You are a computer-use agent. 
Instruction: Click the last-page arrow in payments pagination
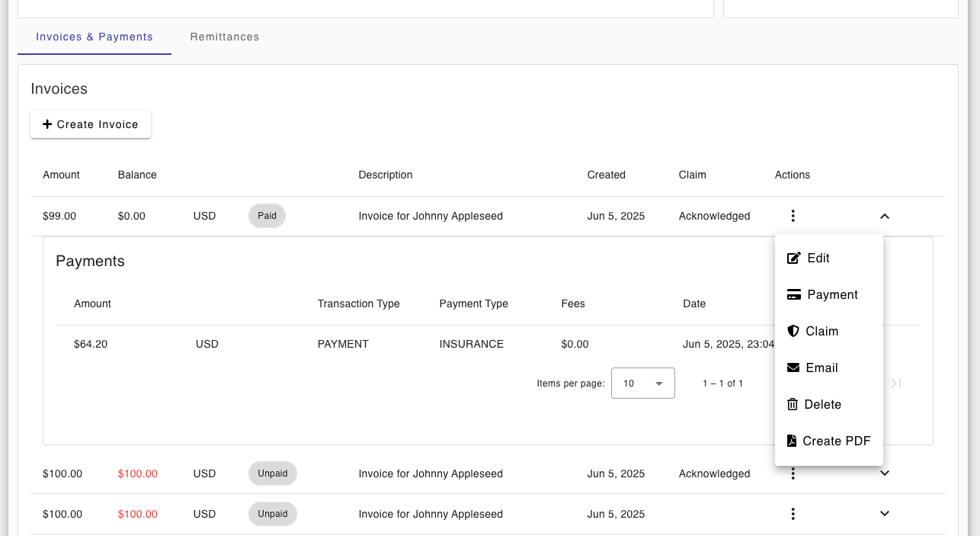[x=895, y=384]
